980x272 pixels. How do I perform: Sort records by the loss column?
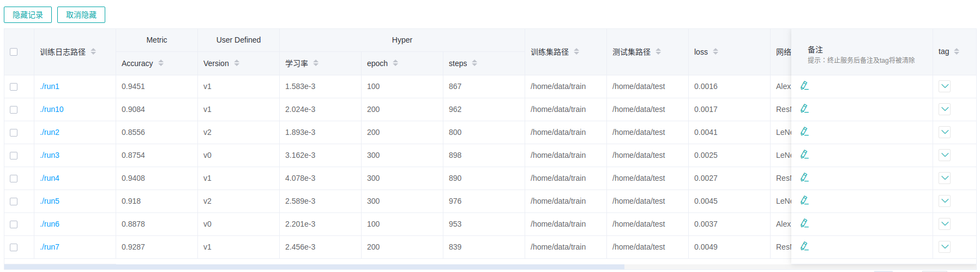[716, 52]
